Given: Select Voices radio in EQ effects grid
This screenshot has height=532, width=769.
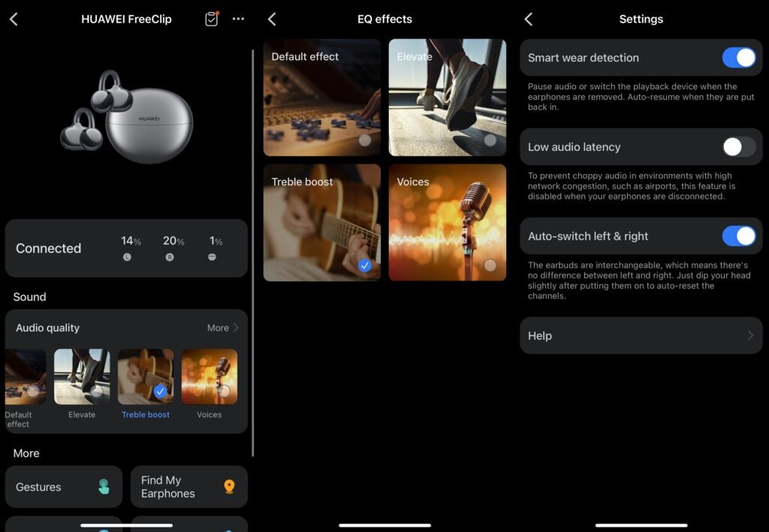Looking at the screenshot, I should tap(490, 266).
